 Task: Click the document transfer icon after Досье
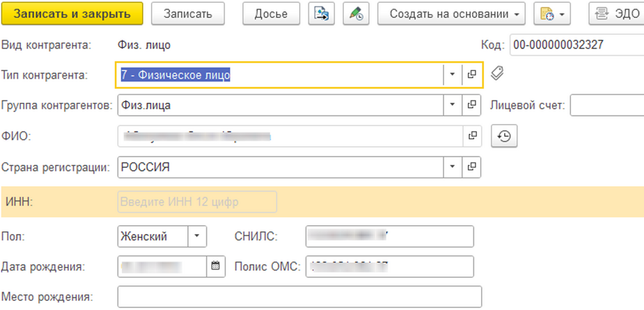click(322, 14)
